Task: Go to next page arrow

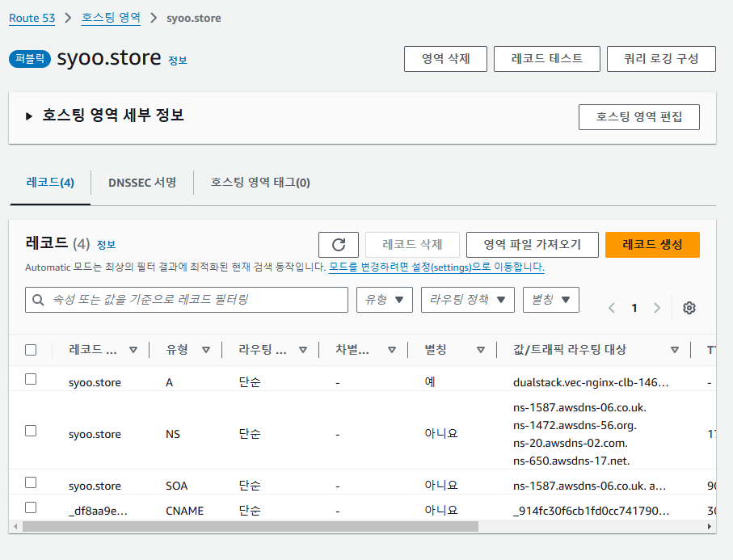Action: point(657,308)
